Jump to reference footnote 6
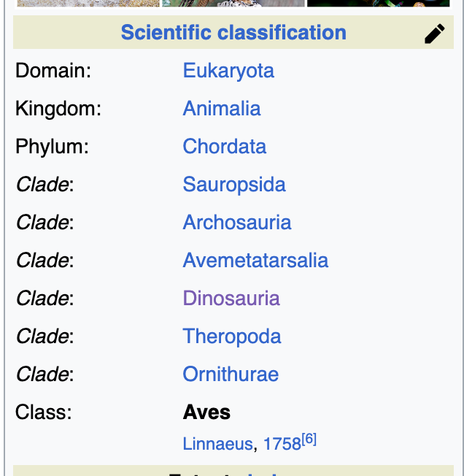The height and width of the screenshot is (476, 464). (309, 440)
